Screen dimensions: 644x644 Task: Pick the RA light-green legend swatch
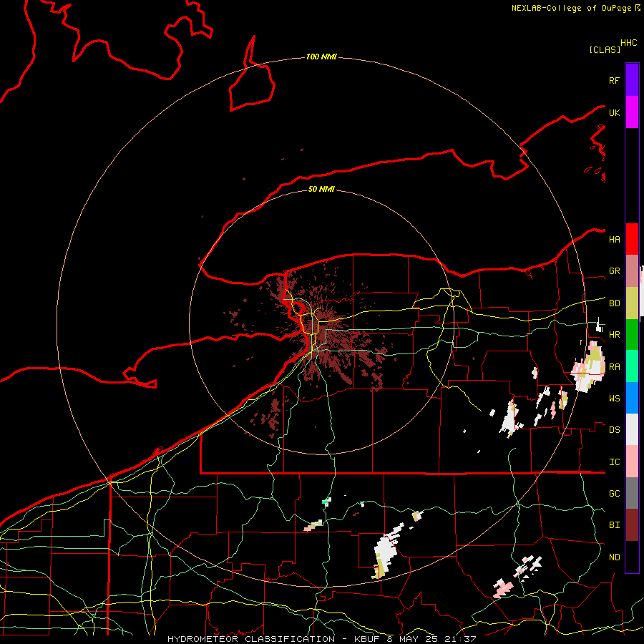point(632,366)
